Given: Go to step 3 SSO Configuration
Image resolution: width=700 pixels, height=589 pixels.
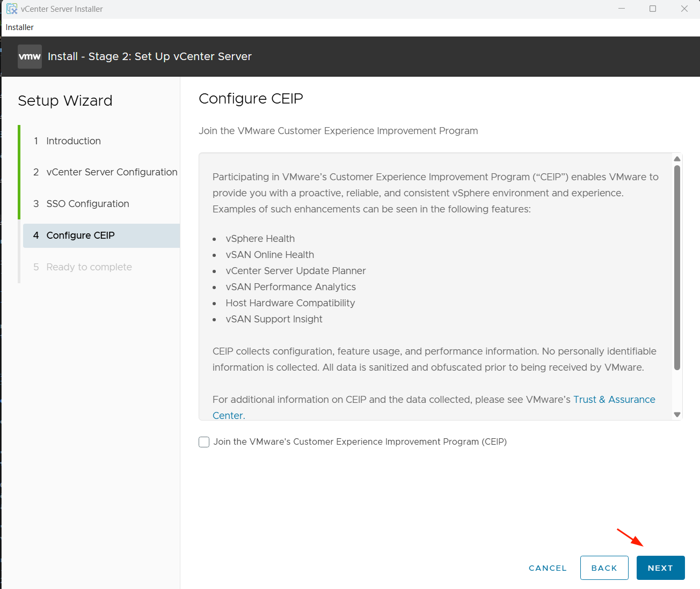Looking at the screenshot, I should pos(81,204).
